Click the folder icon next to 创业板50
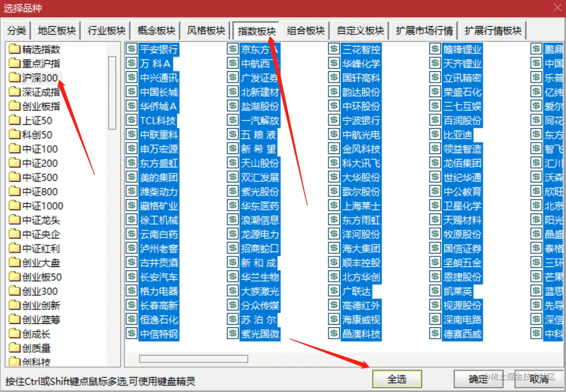Screen dimensions: 566x392 [x=14, y=277]
